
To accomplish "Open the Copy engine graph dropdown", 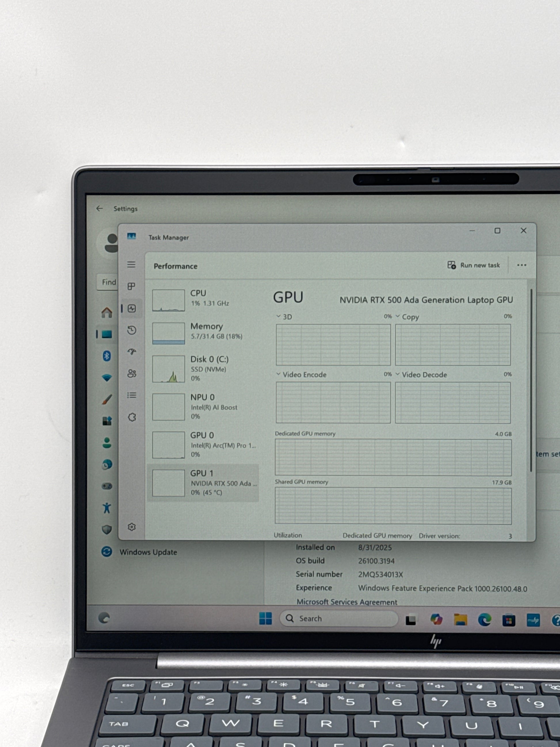I will pyautogui.click(x=407, y=317).
